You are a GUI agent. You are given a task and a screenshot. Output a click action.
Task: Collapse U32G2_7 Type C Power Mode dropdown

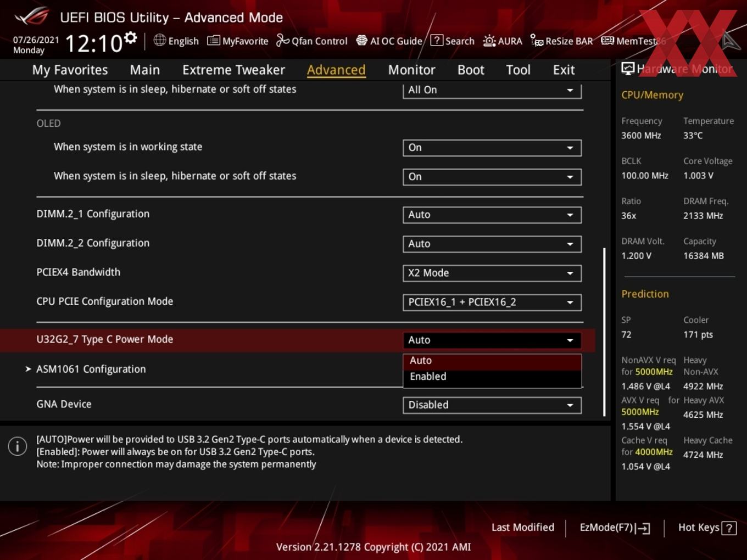pos(492,340)
